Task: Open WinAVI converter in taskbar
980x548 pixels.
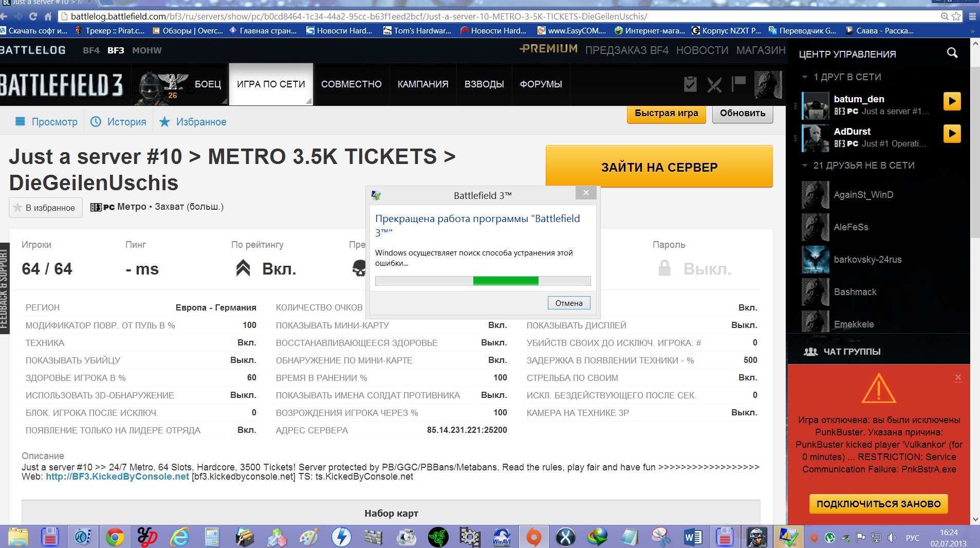Action: (x=502, y=537)
